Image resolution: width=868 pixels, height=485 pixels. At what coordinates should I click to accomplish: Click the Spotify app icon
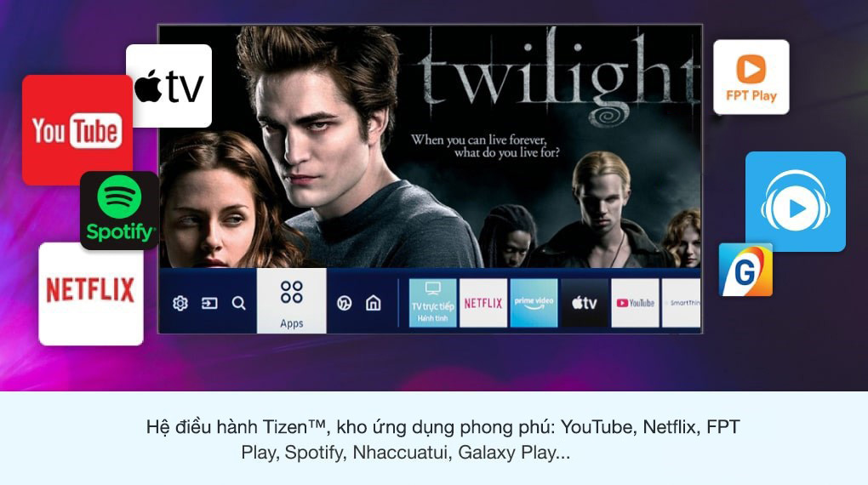pyautogui.click(x=120, y=210)
